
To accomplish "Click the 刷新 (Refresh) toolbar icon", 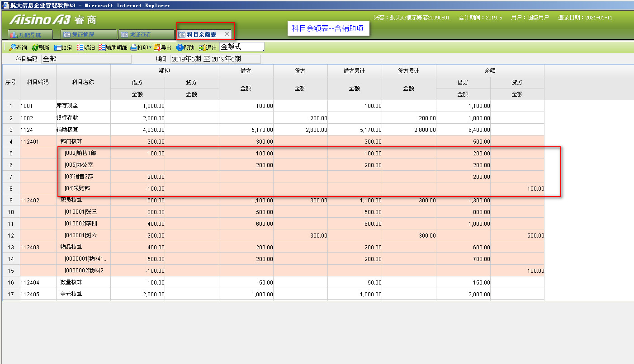I will tap(35, 47).
